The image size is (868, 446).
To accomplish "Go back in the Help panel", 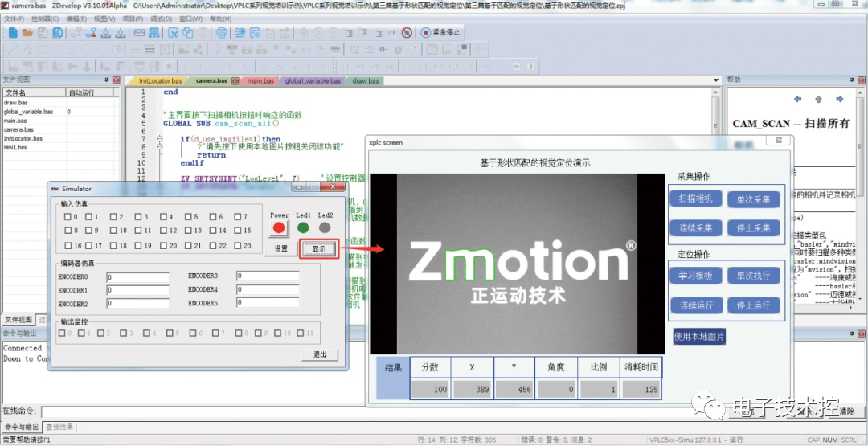I will coord(798,99).
